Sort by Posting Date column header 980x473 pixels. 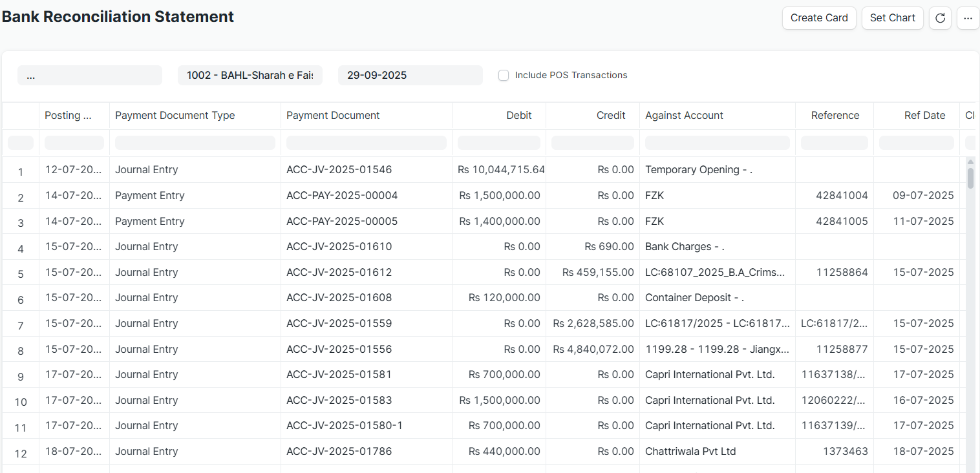click(74, 116)
